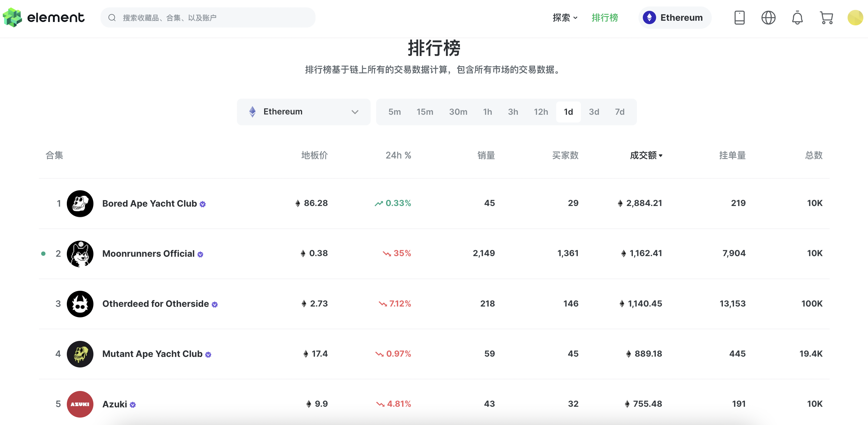Click Bored Ape Yacht Club verified badge
The image size is (868, 425).
(x=203, y=204)
